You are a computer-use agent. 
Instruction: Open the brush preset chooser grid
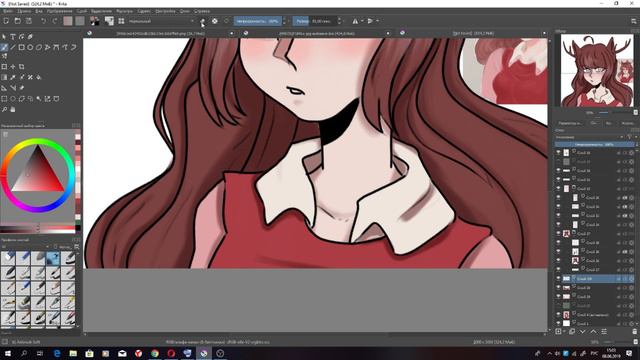pyautogui.click(x=121, y=21)
